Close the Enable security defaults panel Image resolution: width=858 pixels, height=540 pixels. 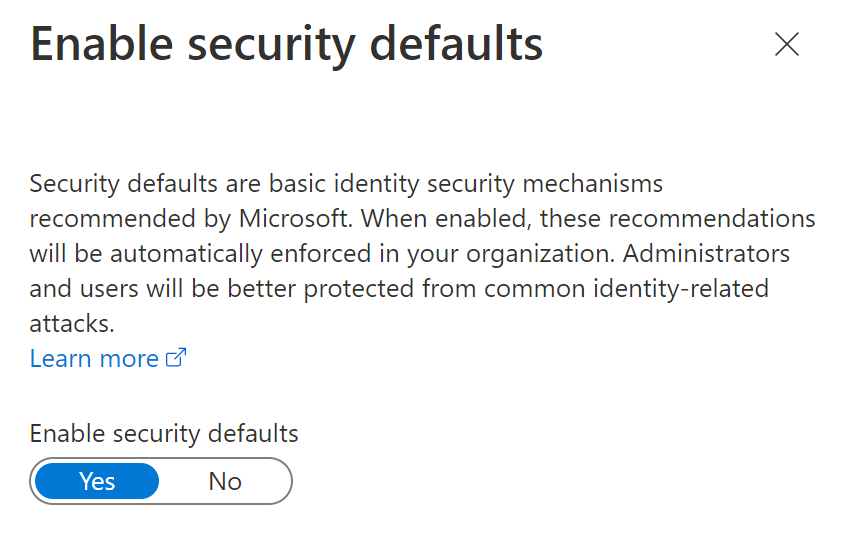[x=787, y=44]
